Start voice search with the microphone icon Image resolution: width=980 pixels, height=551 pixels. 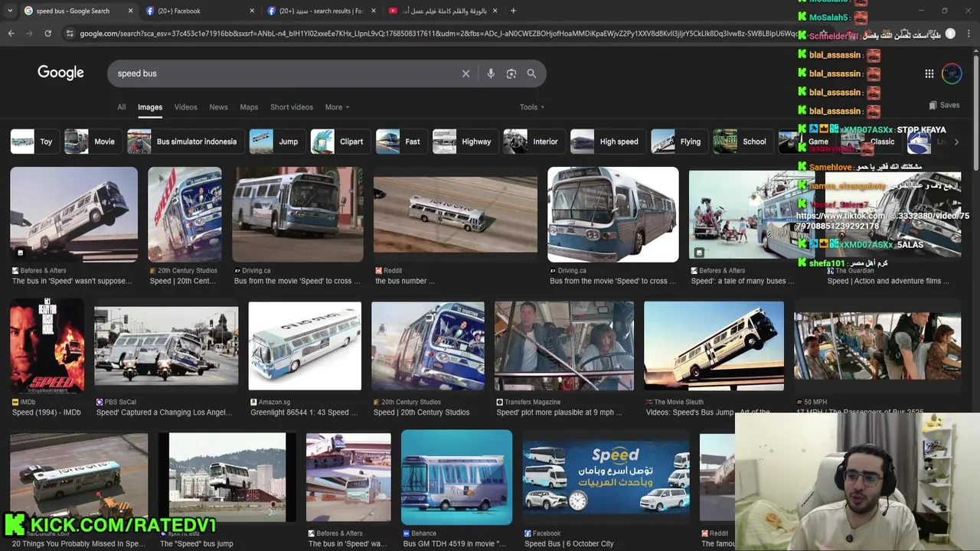coord(491,73)
